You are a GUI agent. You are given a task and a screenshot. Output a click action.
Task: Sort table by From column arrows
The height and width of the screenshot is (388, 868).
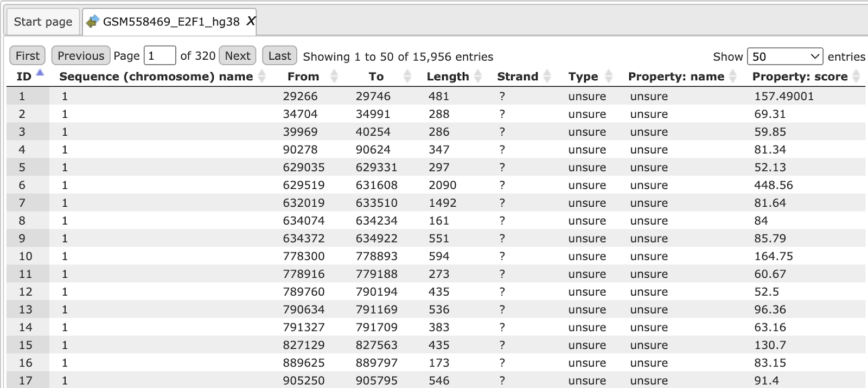tap(334, 77)
